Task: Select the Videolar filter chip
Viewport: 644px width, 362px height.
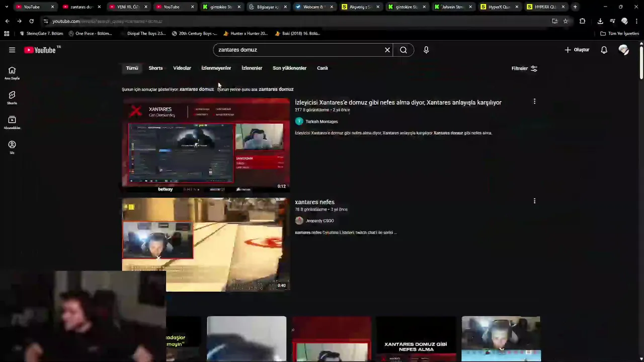Action: [x=182, y=68]
